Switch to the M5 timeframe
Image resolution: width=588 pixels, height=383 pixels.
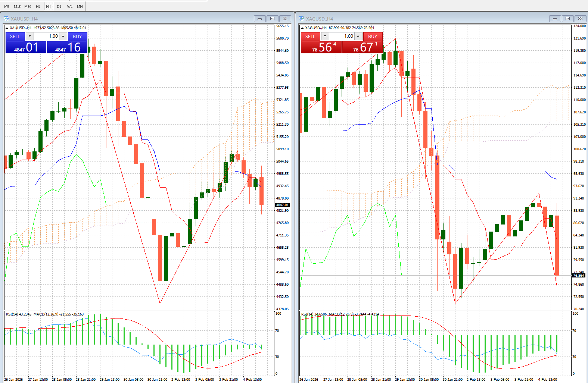click(x=7, y=6)
